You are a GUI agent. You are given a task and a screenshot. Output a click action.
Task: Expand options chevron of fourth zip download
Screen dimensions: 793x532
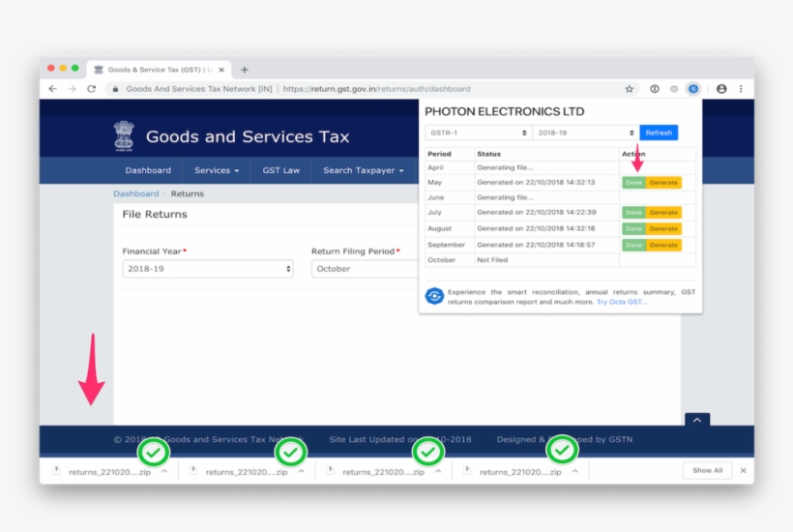(x=575, y=471)
